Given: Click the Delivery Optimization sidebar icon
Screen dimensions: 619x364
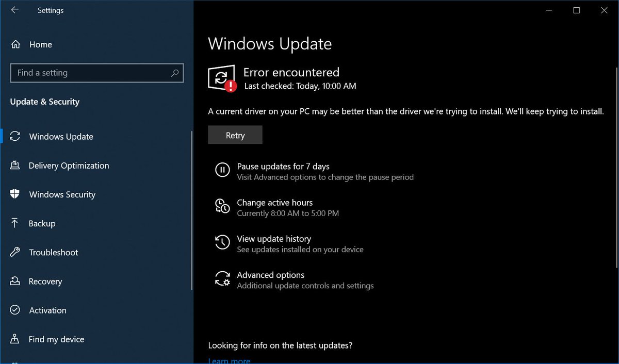Looking at the screenshot, I should (15, 166).
